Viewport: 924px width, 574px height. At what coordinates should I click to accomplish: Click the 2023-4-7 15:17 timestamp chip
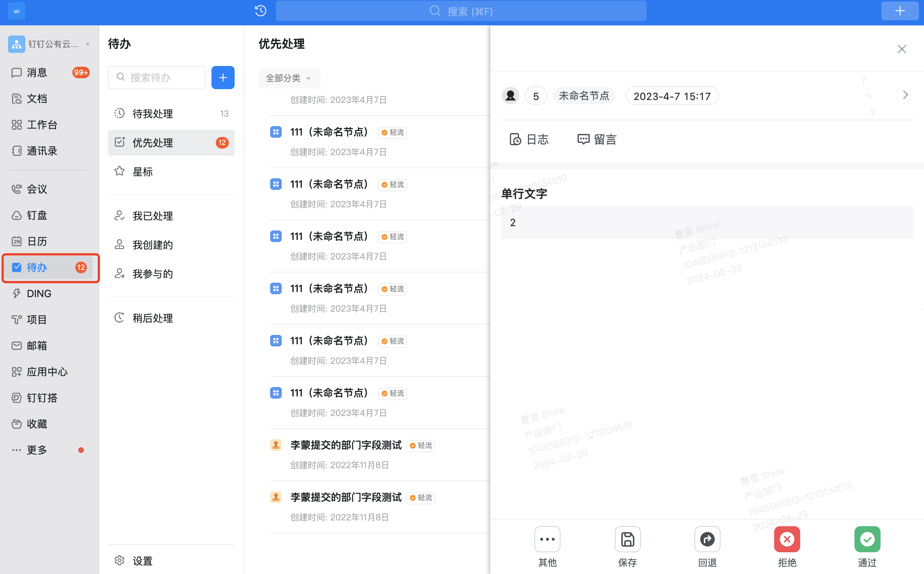pyautogui.click(x=672, y=96)
